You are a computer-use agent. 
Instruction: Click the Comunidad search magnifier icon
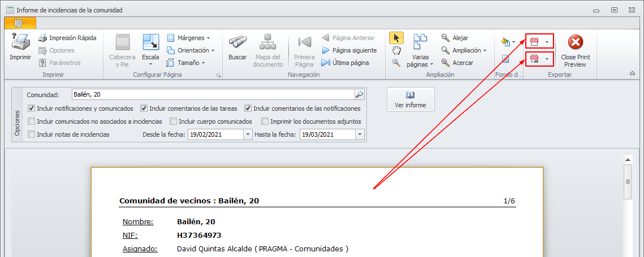[x=360, y=94]
